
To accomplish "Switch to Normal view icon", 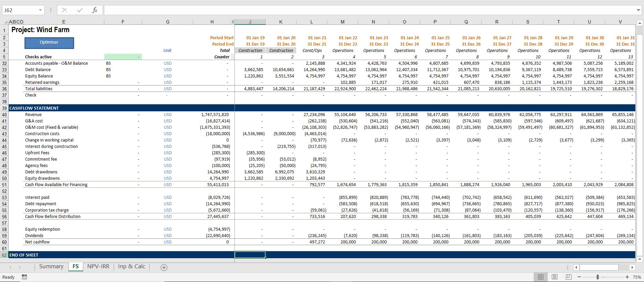I will [541, 277].
